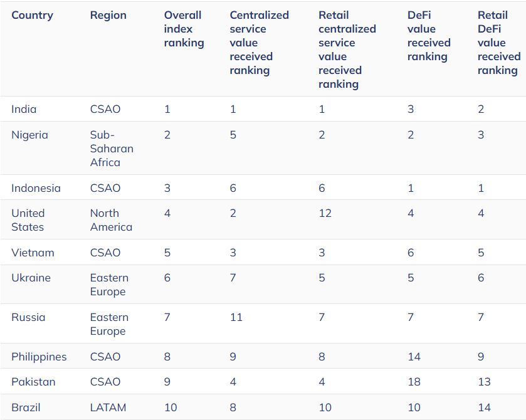
Task: Select the "Sub-Saharan Africa" region cell
Action: coord(112,149)
